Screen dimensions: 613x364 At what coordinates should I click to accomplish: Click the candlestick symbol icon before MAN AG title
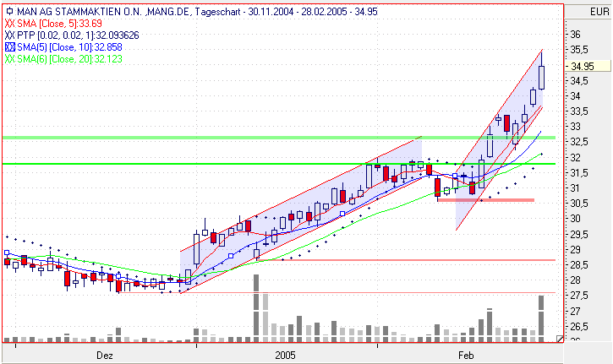(x=9, y=12)
